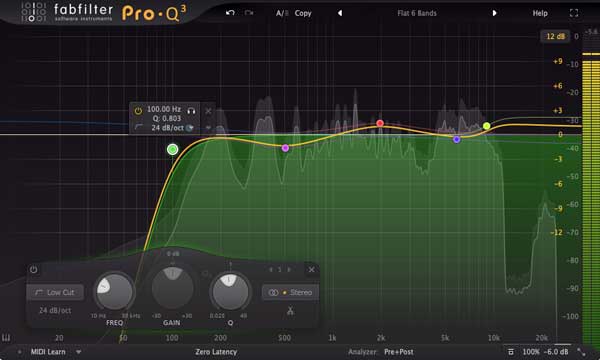Toggle the A/B state switch

point(282,13)
